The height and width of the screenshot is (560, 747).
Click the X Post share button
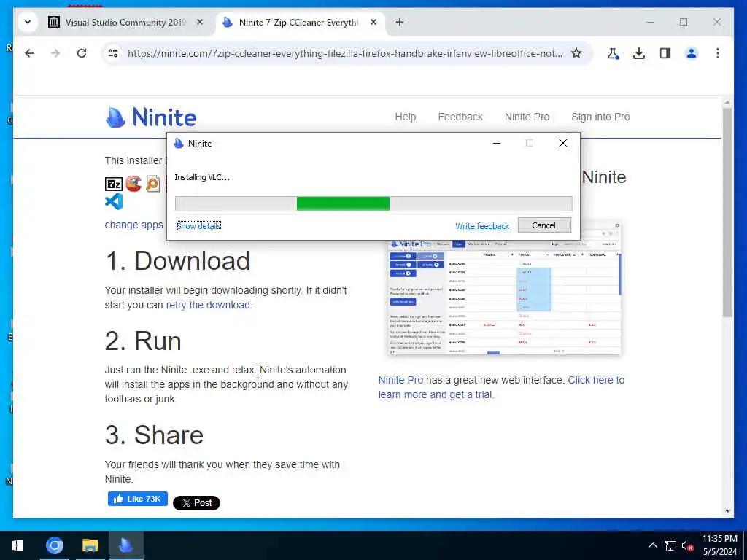pyautogui.click(x=196, y=503)
